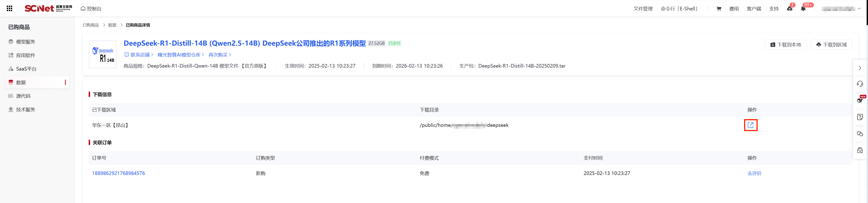This screenshot has width=868, height=203.
Task: Click the cloud upload icon with badge
Action: [x=789, y=9]
